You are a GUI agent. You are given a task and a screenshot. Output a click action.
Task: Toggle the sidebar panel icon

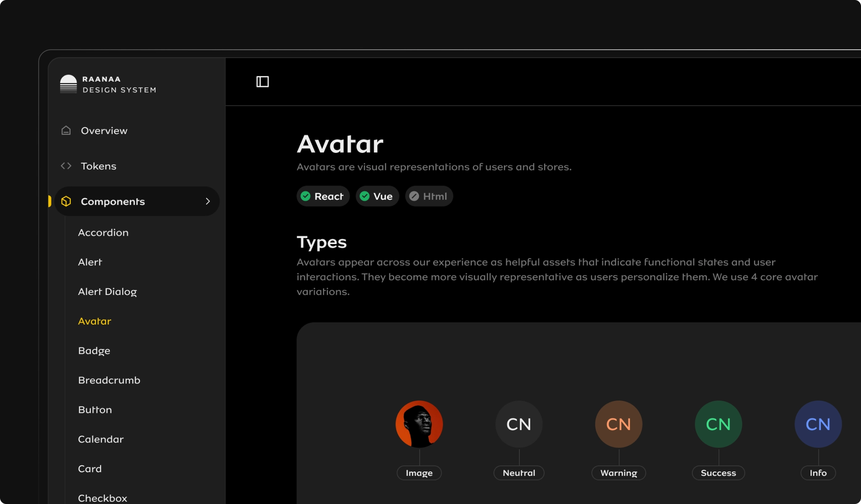pos(263,81)
